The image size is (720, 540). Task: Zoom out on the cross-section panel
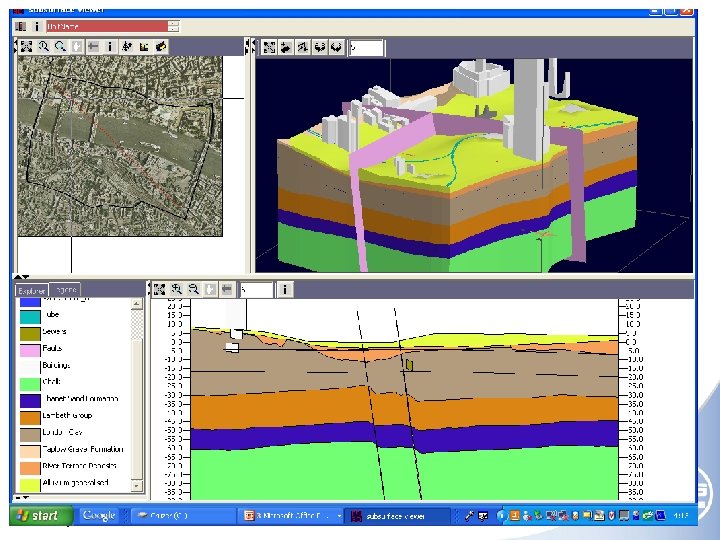192,289
